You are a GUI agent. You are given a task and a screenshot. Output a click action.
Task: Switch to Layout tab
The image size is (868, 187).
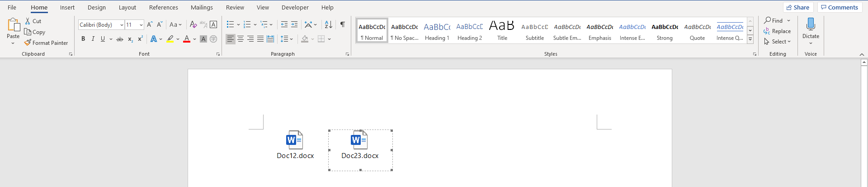[127, 7]
